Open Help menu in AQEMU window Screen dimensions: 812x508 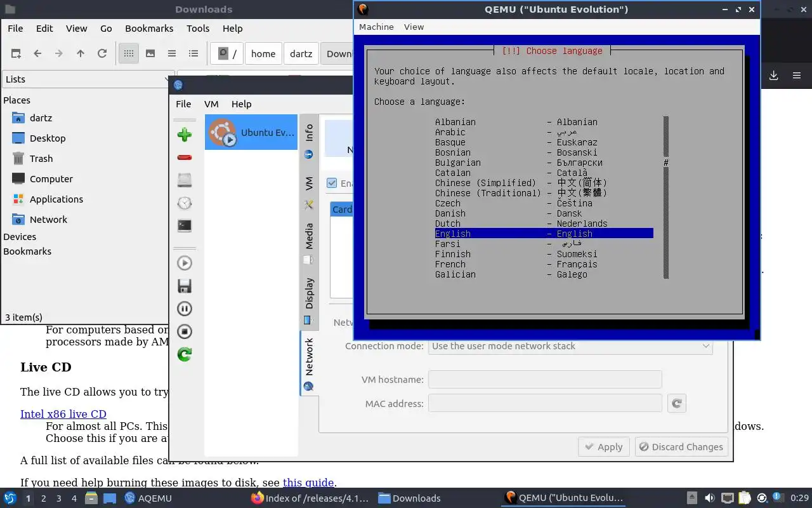241,104
